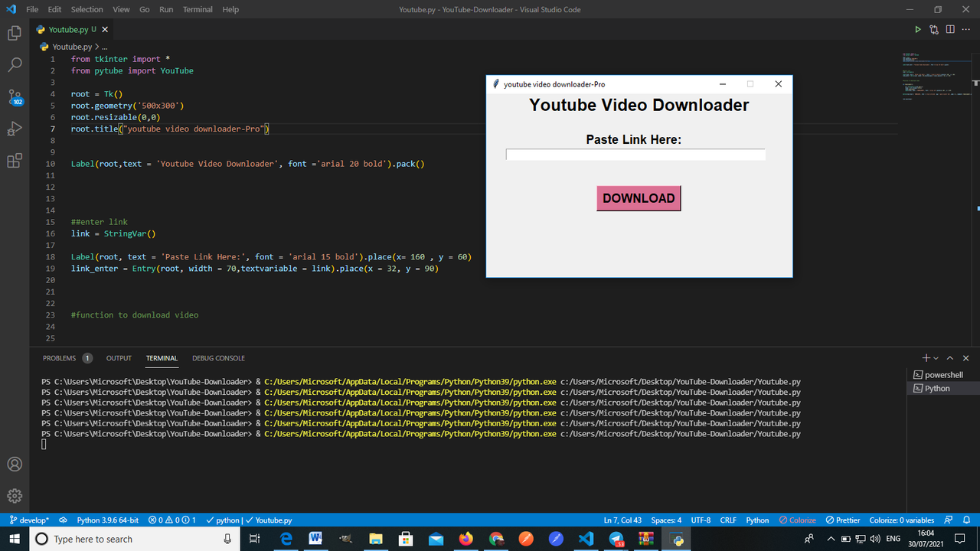980x551 pixels.
Task: Open the Extensions view icon
Action: coord(14,161)
